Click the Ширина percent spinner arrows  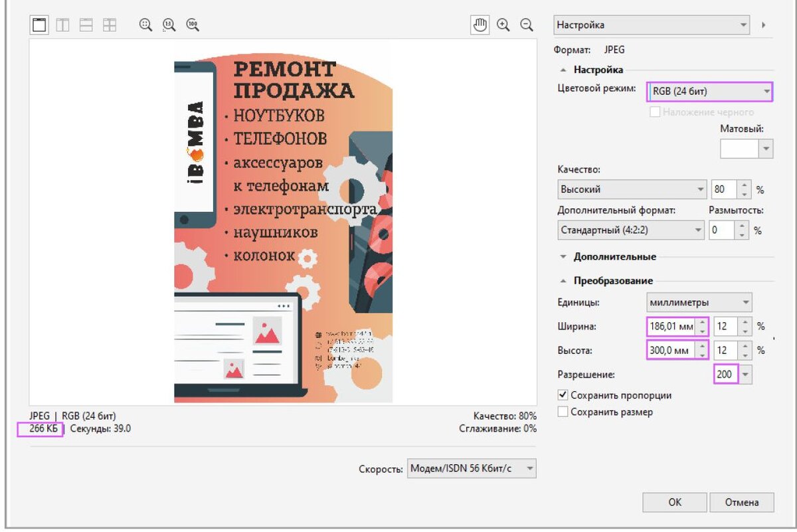[745, 327]
